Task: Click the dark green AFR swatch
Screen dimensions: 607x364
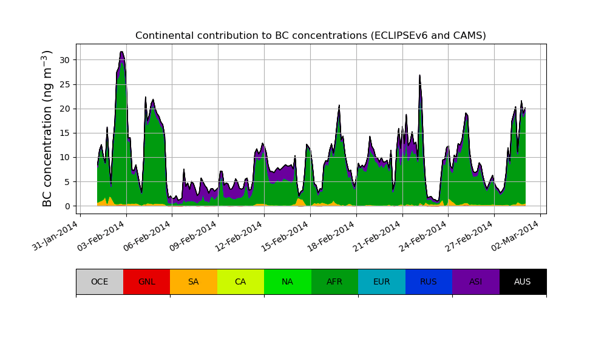Action: coord(334,281)
